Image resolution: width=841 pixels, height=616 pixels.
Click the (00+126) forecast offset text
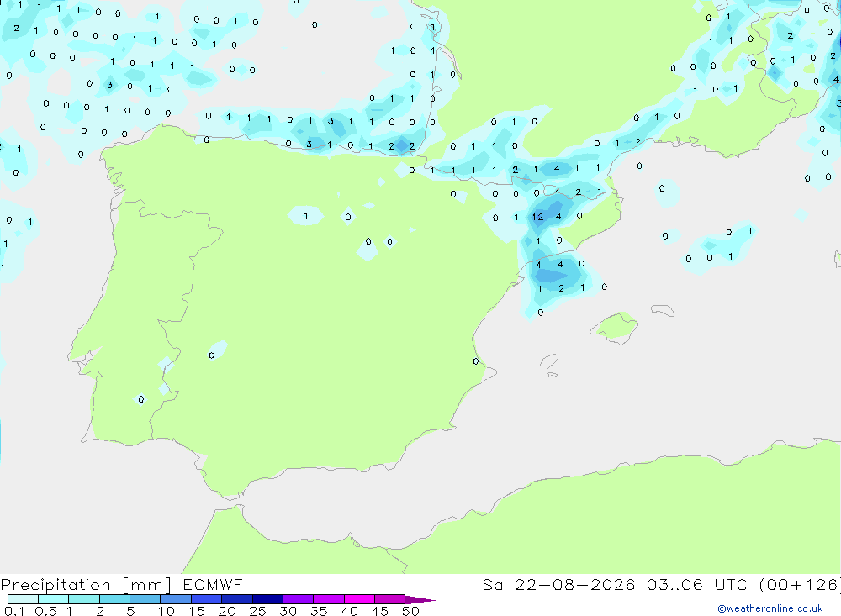pyautogui.click(x=799, y=584)
